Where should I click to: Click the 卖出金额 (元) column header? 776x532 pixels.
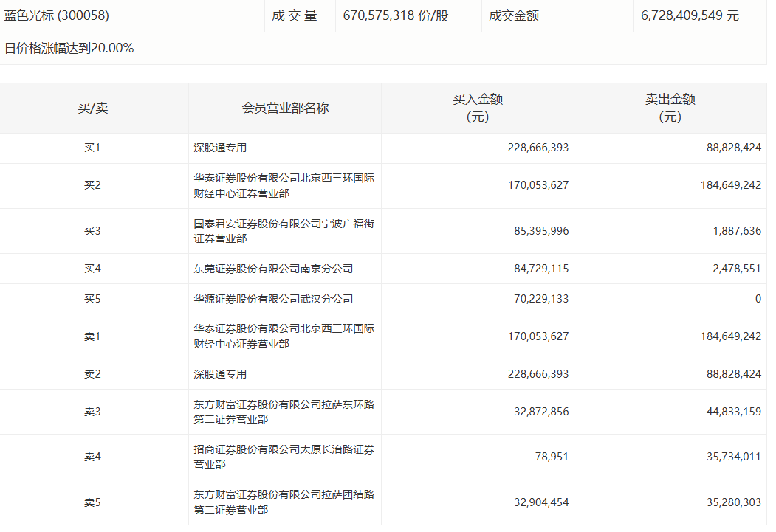(x=670, y=108)
